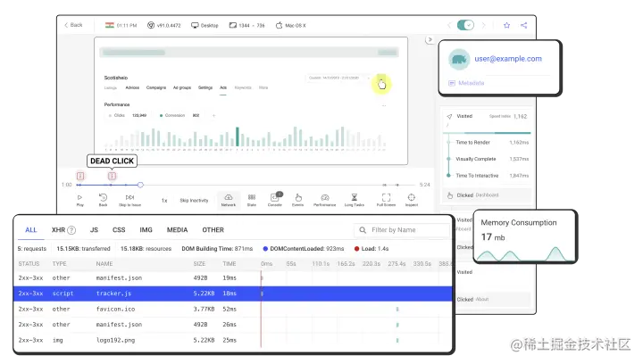This screenshot has height=364, width=643.
Task: Open the Campaigns tab in replayed page
Action: 156,87
